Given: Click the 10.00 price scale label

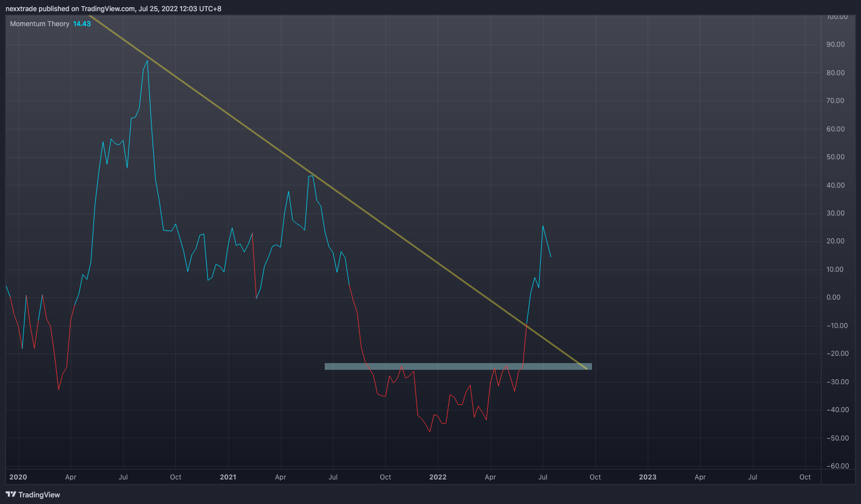Looking at the screenshot, I should click(x=836, y=270).
